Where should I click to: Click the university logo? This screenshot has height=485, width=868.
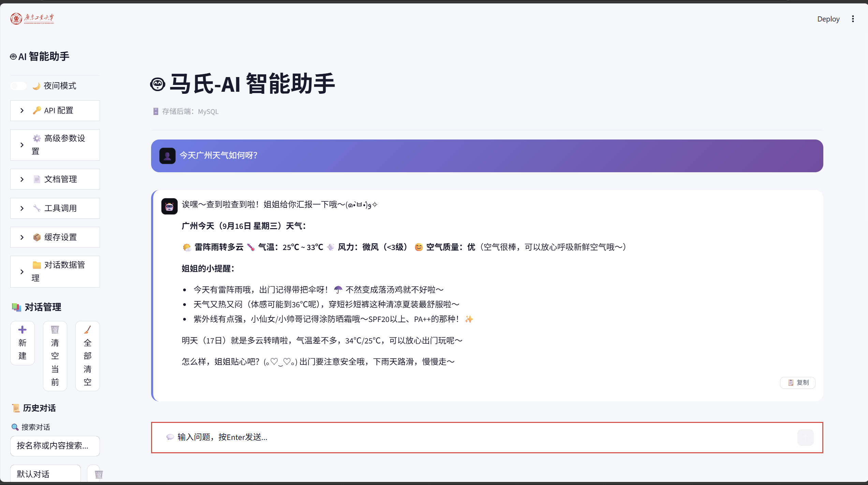32,18
